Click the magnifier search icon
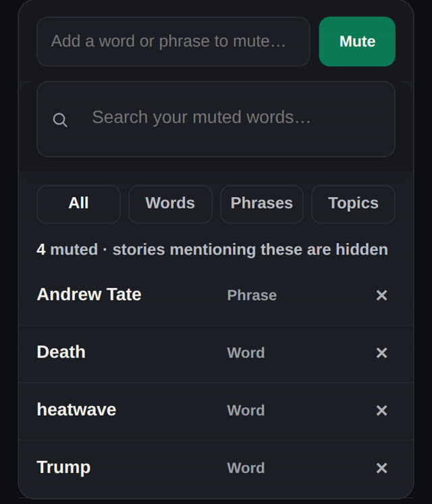Screen dimensions: 432x504 click(x=60, y=120)
